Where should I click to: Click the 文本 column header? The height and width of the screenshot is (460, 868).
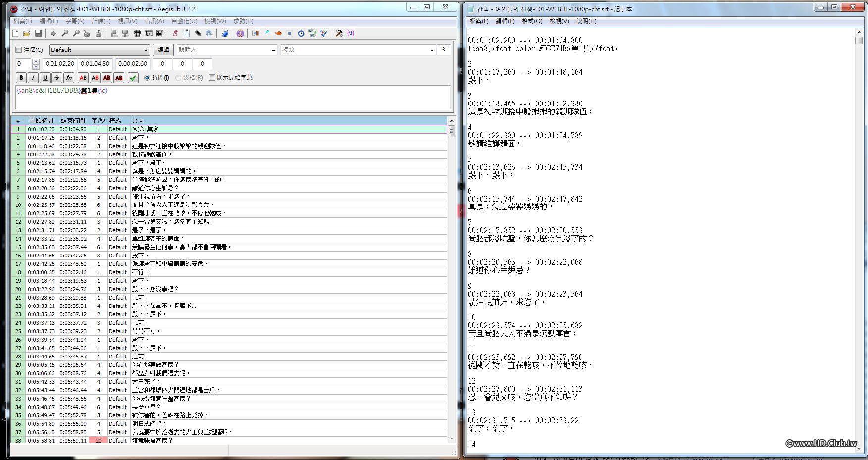[289, 121]
